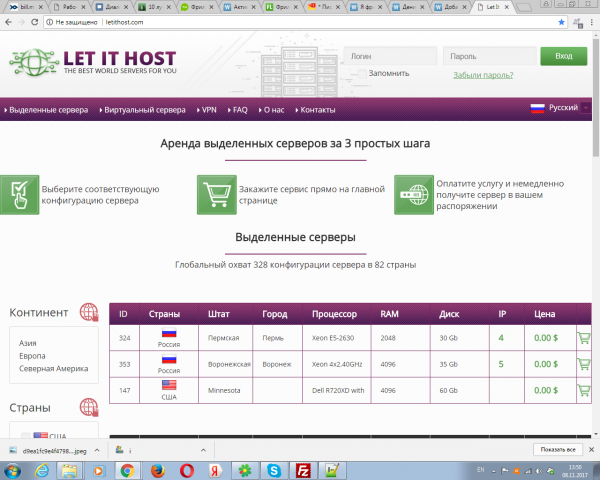Click the globe icon next to Страны
The image size is (600, 480).
[x=89, y=407]
